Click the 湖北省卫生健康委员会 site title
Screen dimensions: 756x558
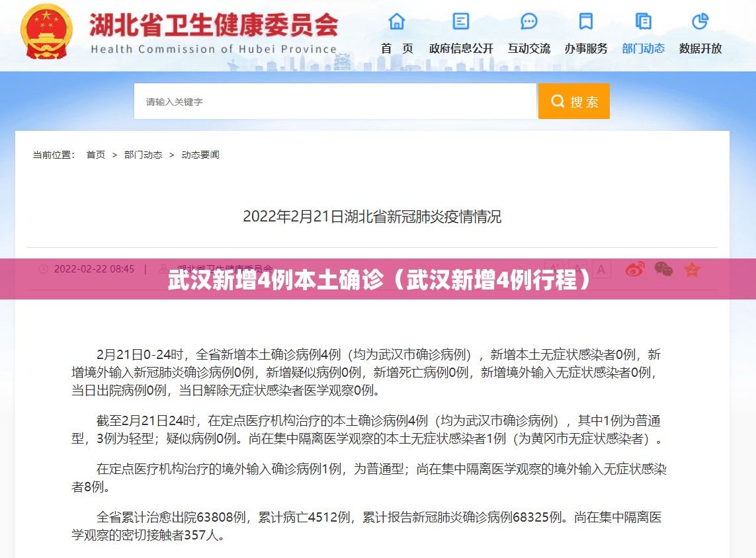(x=214, y=25)
